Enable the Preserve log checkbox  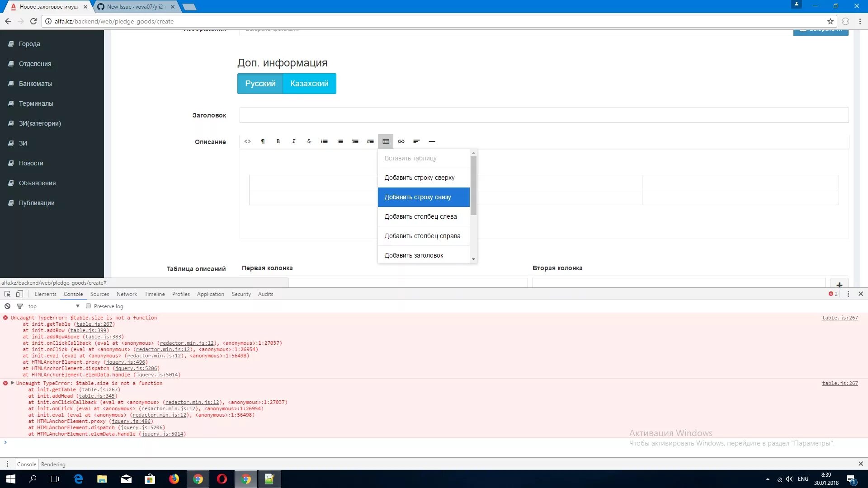89,306
